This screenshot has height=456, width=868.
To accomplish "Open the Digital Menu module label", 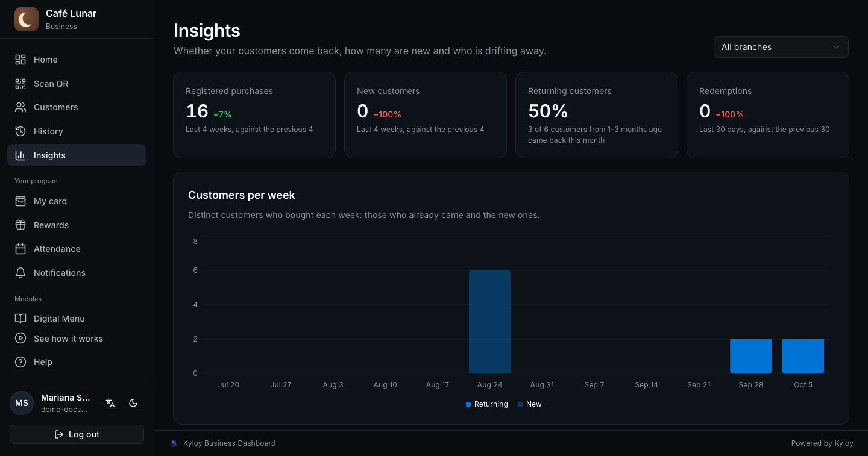I will click(59, 319).
